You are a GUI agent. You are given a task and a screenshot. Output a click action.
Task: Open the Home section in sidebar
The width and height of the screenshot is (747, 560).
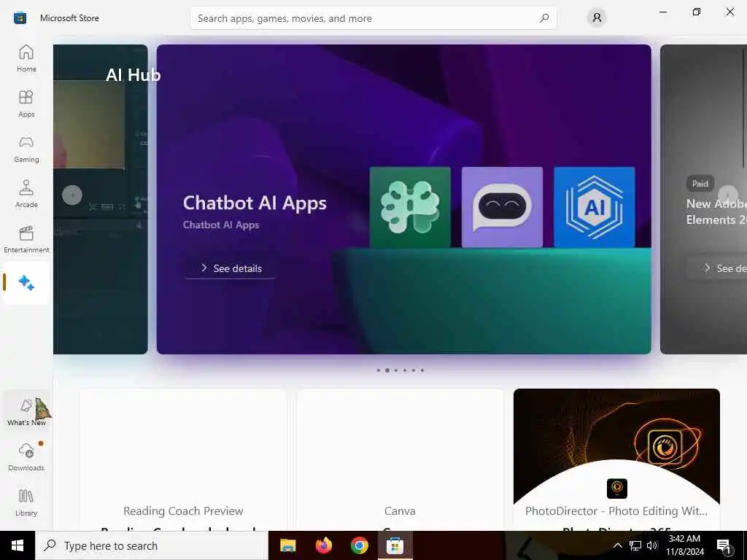[x=26, y=58]
